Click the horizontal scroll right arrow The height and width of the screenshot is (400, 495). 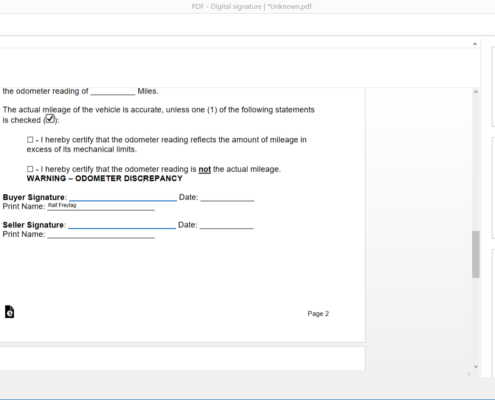pyautogui.click(x=469, y=374)
